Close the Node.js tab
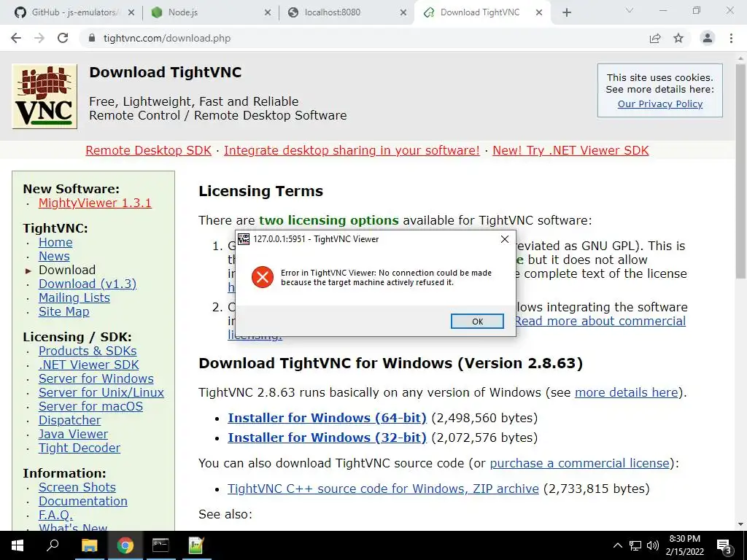 coord(268,12)
